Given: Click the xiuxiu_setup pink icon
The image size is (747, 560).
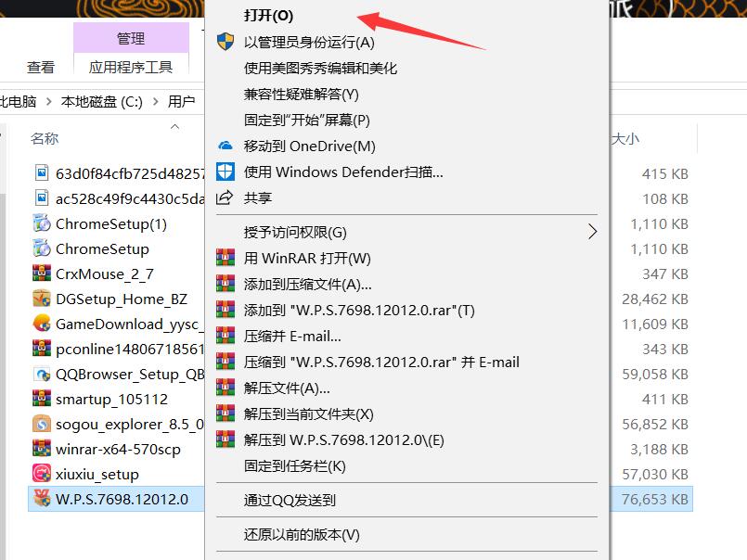Looking at the screenshot, I should point(42,474).
